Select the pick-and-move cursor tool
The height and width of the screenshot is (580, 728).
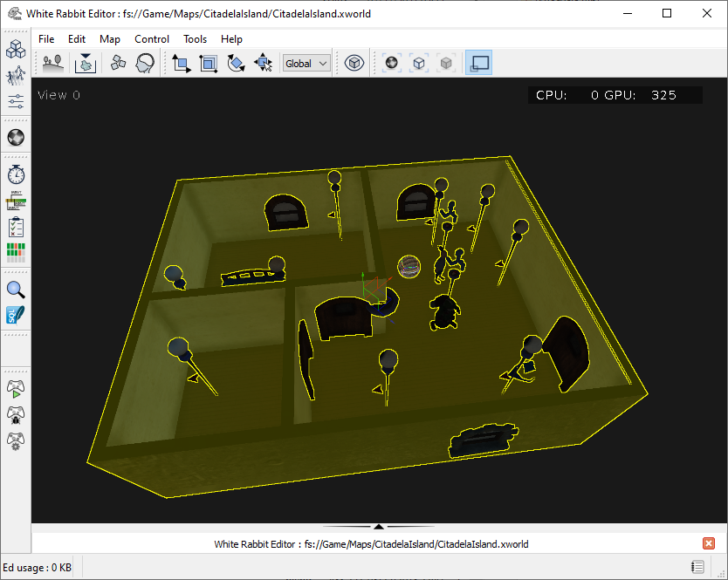264,63
